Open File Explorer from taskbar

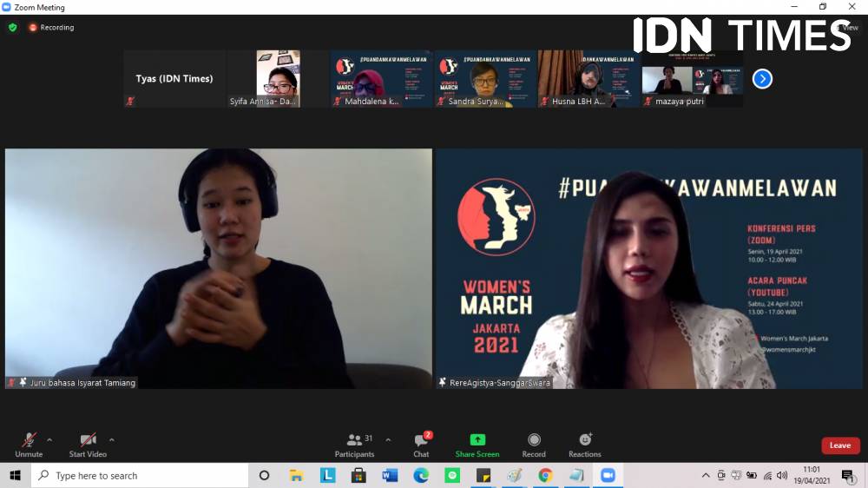pos(296,475)
